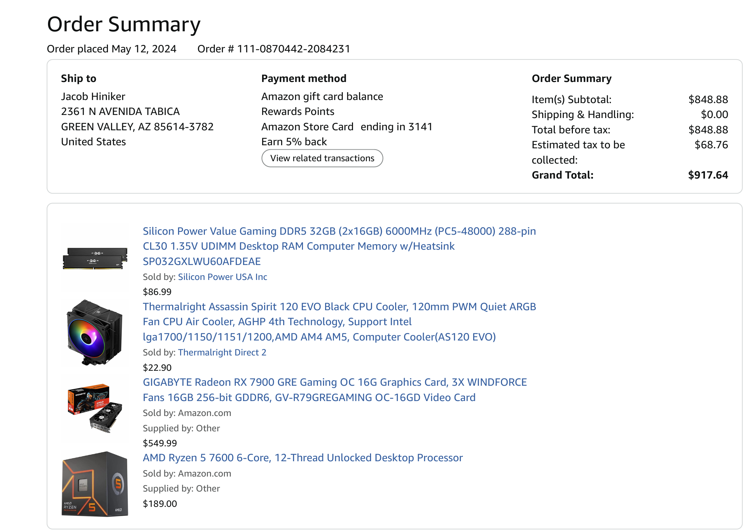Click the DDR5 RAM sticks product thumbnail
Image resolution: width=756 pixels, height=532 pixels.
point(95,258)
